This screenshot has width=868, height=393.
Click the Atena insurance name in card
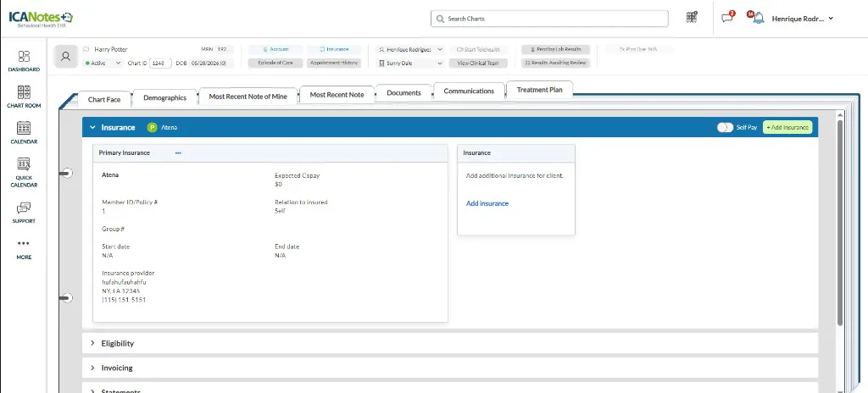tap(110, 175)
